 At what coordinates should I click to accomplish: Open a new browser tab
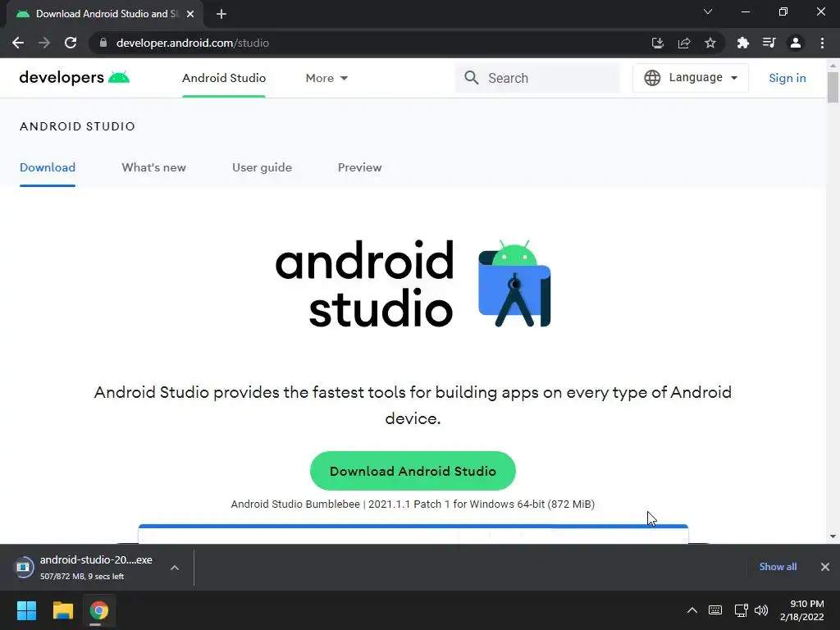pyautogui.click(x=221, y=14)
